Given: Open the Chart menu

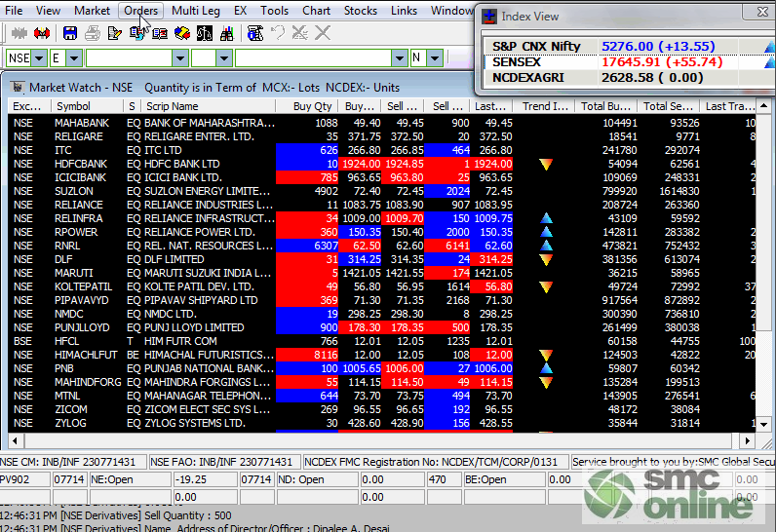Looking at the screenshot, I should click(316, 11).
